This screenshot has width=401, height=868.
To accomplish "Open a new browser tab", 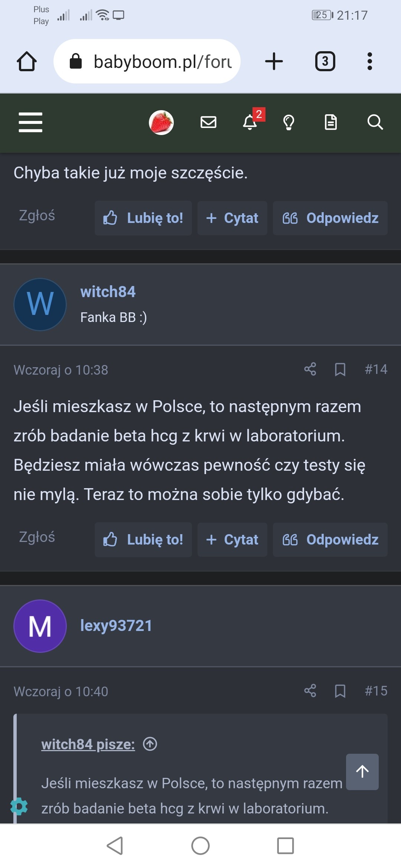I will tap(274, 61).
